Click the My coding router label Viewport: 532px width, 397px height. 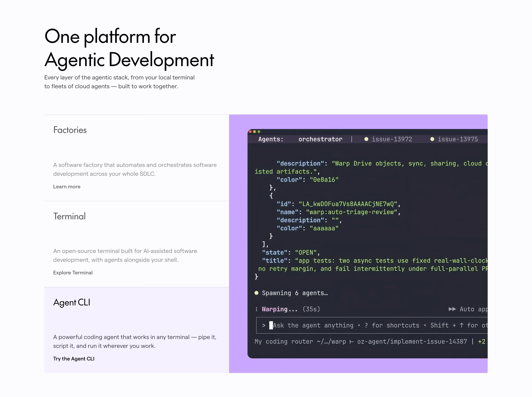[x=284, y=342]
